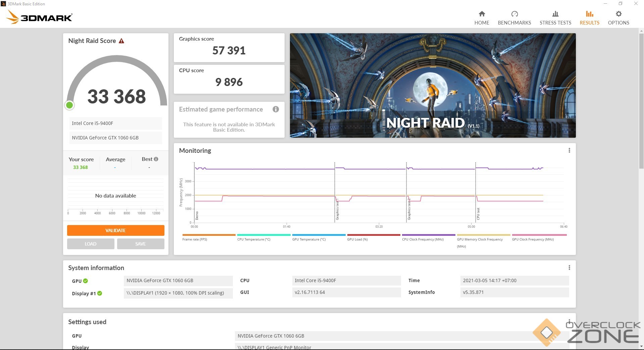The width and height of the screenshot is (644, 350).
Task: Open the Benchmarks gauge icon
Action: (514, 14)
